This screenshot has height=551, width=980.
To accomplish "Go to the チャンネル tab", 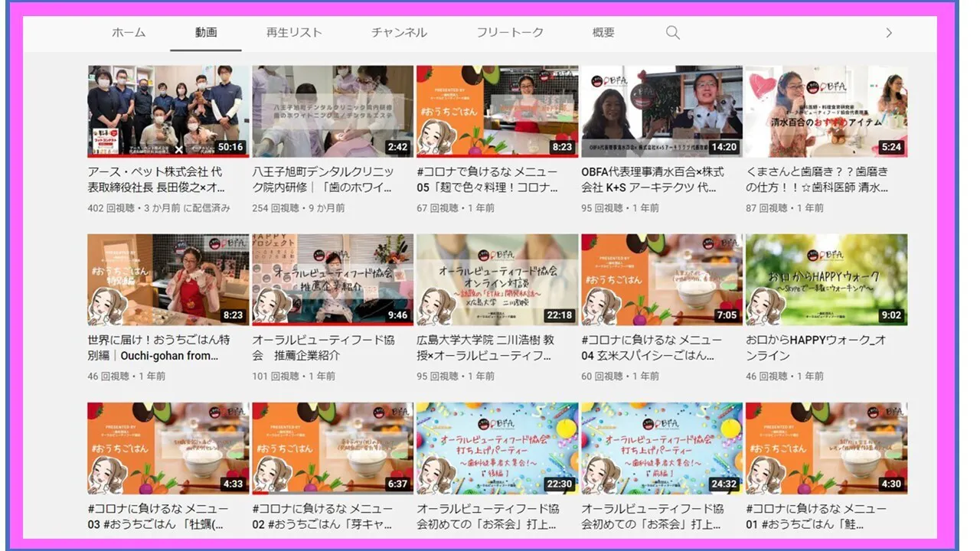I will point(399,33).
